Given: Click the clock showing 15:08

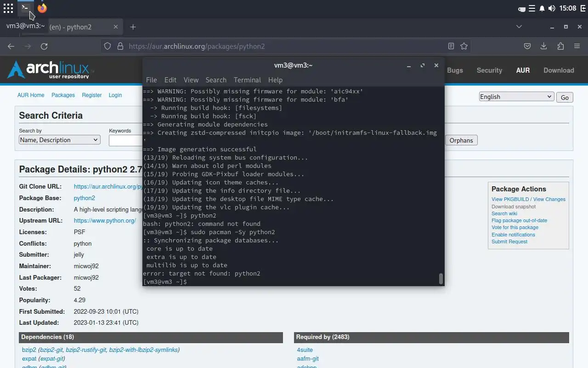Looking at the screenshot, I should tap(568, 8).
